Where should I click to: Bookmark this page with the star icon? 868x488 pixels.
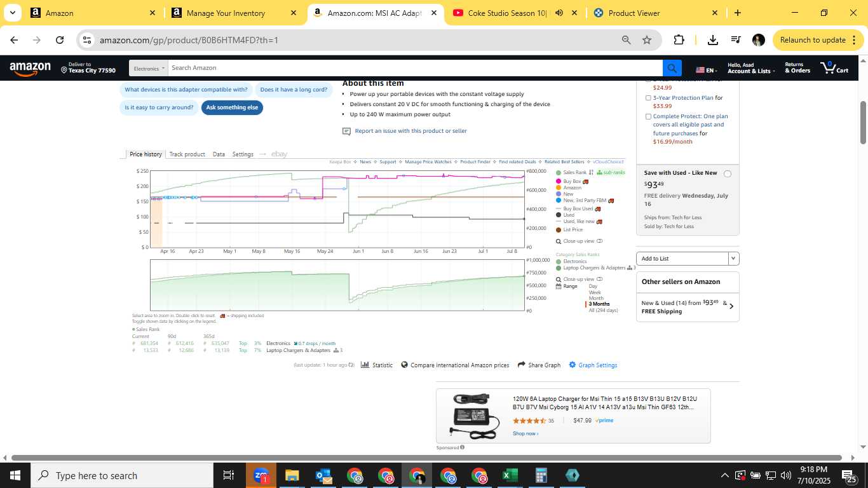[647, 40]
